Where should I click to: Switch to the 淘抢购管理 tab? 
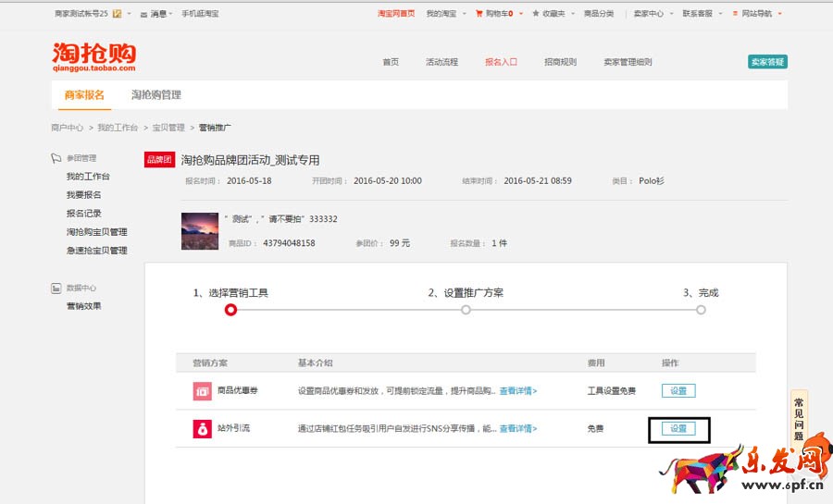click(155, 95)
